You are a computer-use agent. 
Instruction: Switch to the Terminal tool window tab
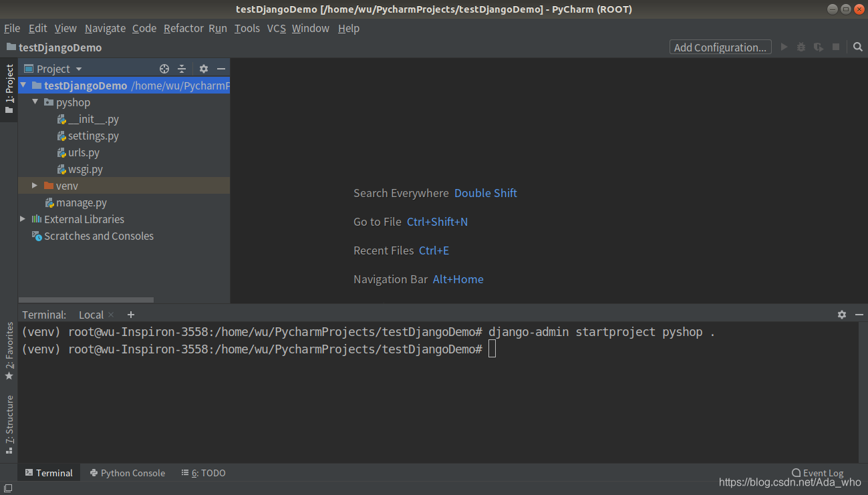point(49,473)
